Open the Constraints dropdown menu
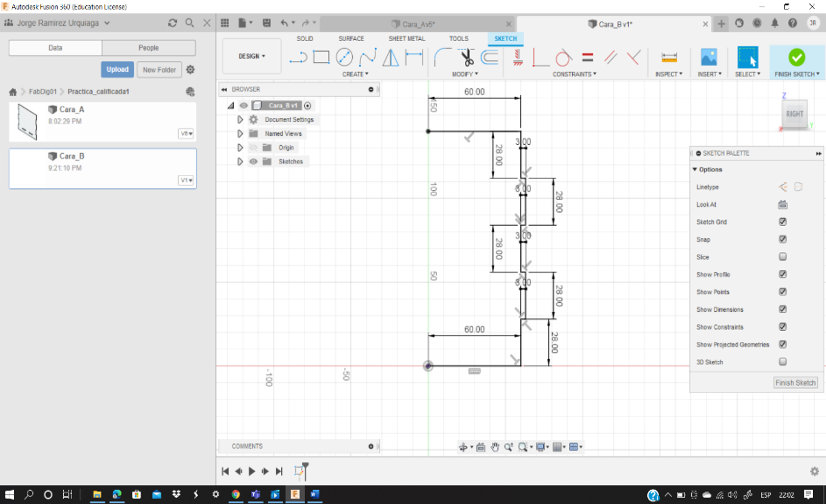Screen dimensions: 826x504 [574, 74]
